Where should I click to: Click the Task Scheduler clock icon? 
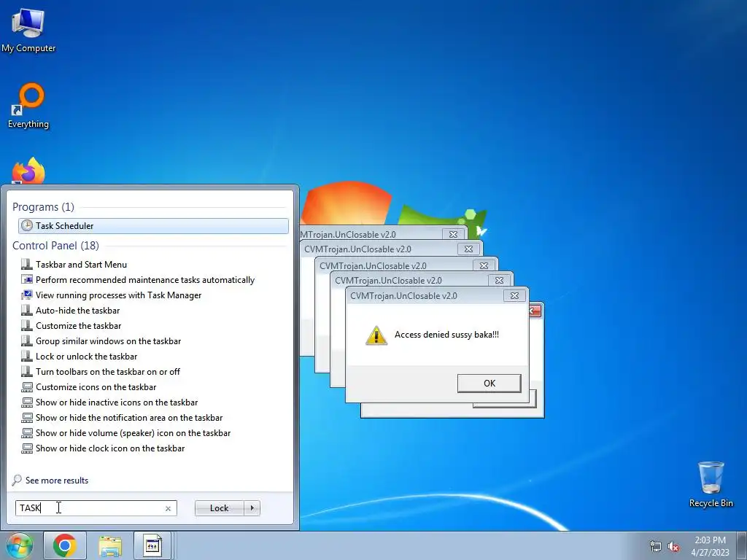tap(27, 226)
